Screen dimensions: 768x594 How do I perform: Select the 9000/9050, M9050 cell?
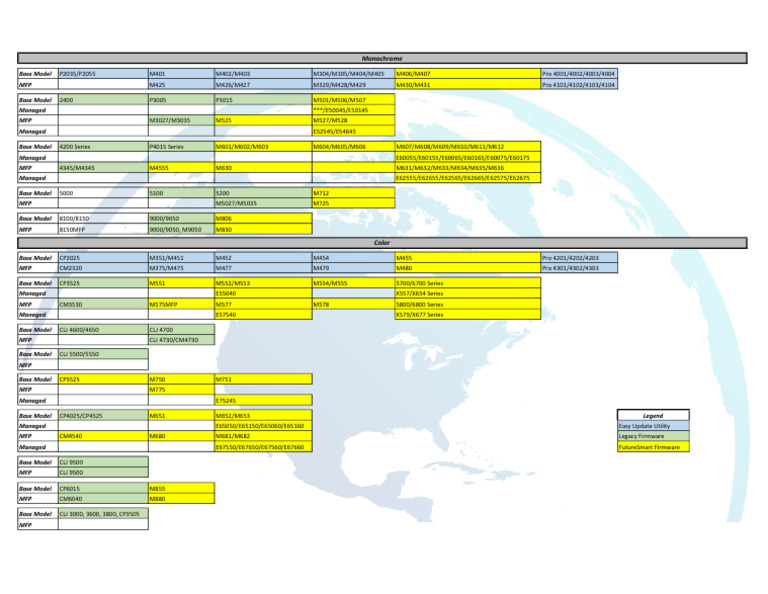pos(181,230)
